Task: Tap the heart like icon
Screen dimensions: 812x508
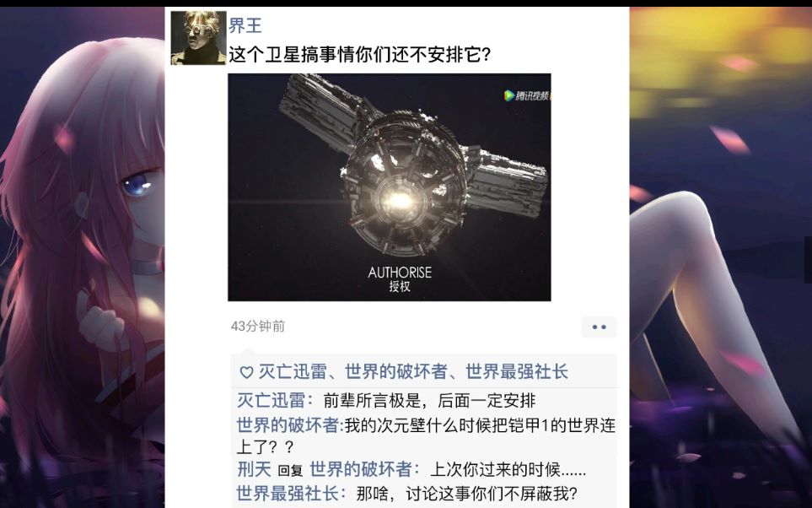Action: pyautogui.click(x=246, y=372)
